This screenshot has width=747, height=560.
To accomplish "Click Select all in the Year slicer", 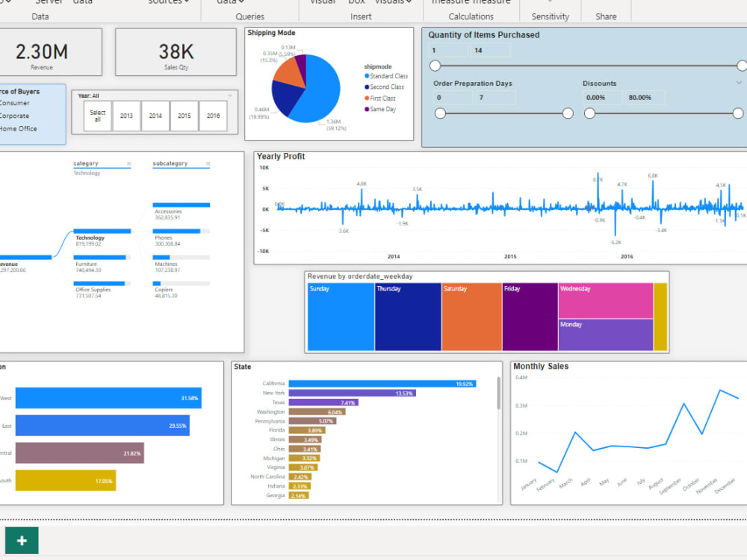I will tap(98, 116).
